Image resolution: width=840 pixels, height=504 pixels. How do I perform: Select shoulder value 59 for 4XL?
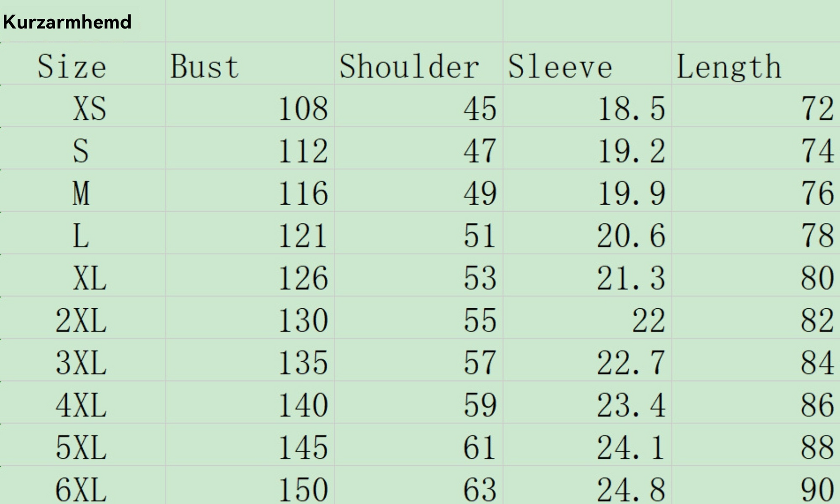[x=419, y=403]
